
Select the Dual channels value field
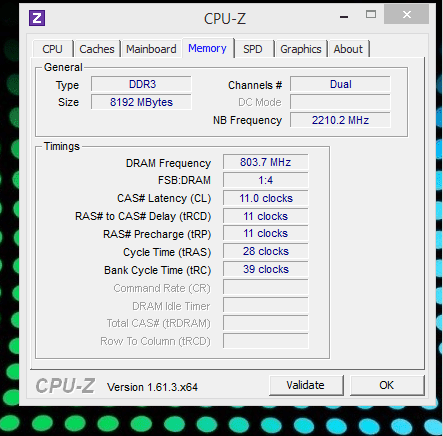pyautogui.click(x=340, y=84)
